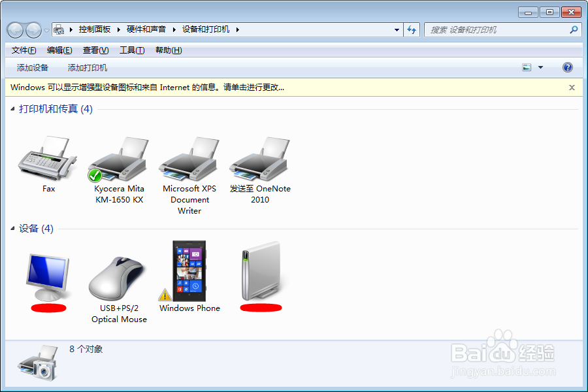This screenshot has width=588, height=392.
Task: Open the 帮助(H) menu
Action: [x=169, y=50]
